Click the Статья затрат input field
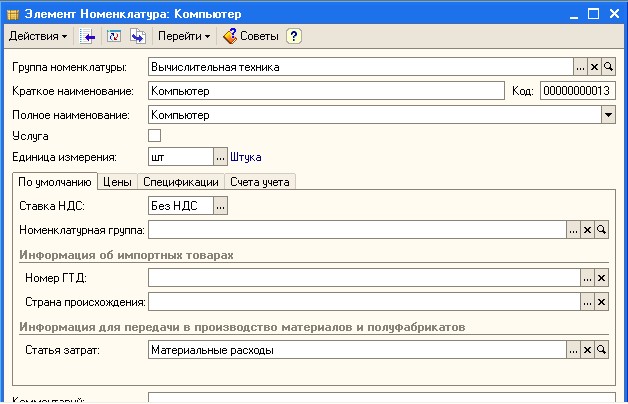628x404 pixels. [357, 350]
